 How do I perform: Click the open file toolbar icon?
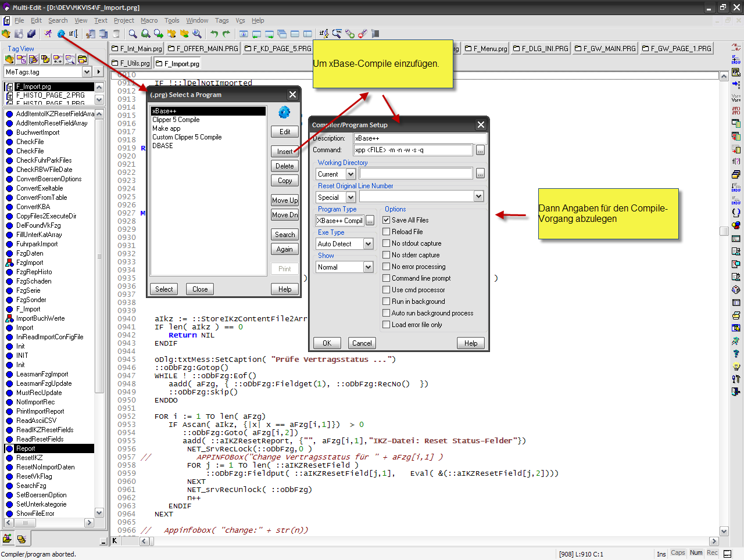(x=6, y=34)
